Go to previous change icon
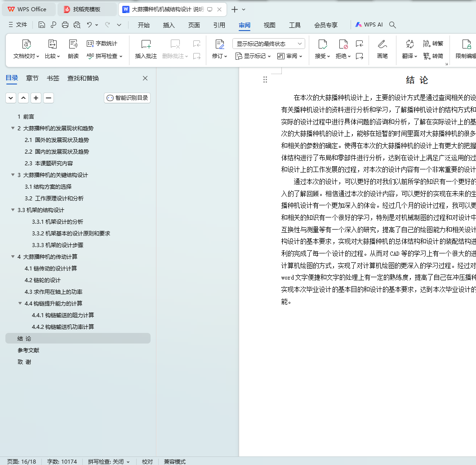This screenshot has width=476, height=465. (360, 44)
